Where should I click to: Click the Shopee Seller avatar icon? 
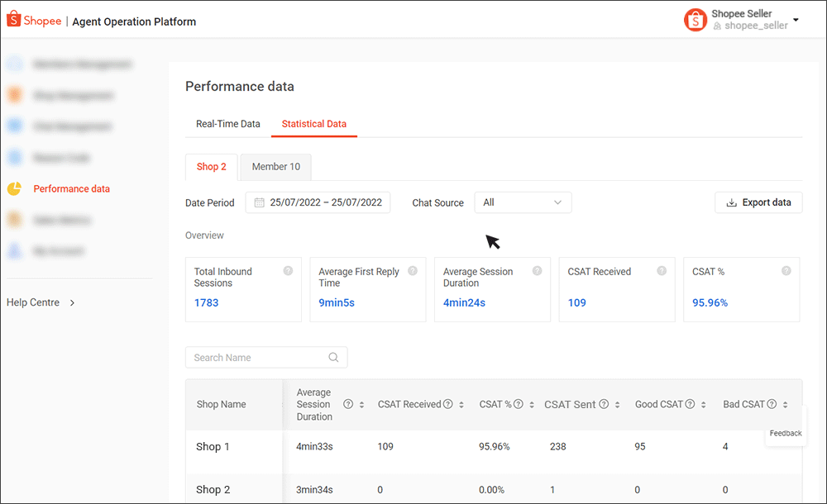(696, 19)
